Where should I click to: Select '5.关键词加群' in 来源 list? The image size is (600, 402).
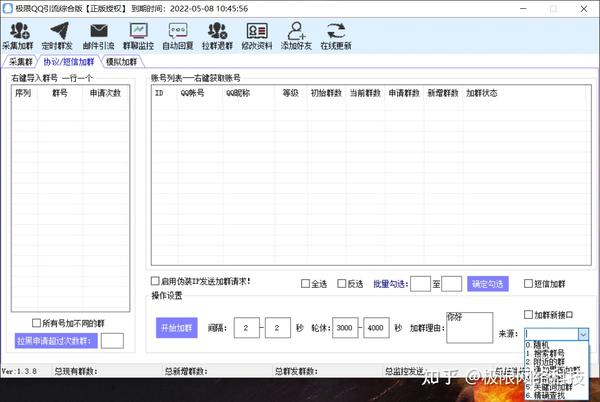[549, 387]
